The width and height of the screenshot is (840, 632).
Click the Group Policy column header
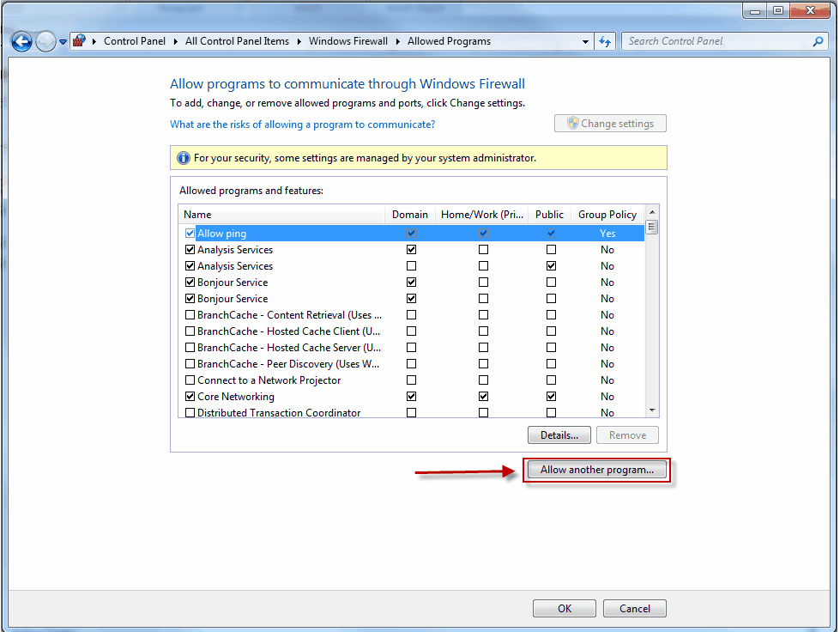607,215
